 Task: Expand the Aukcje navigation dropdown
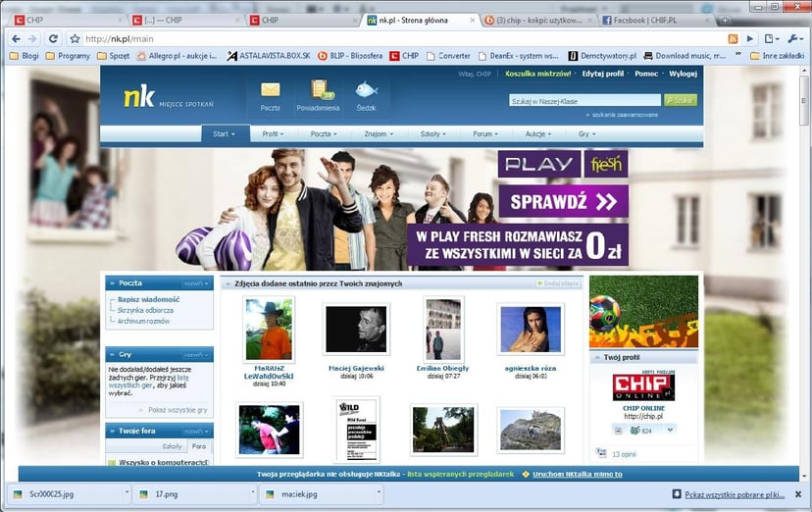pyautogui.click(x=536, y=133)
